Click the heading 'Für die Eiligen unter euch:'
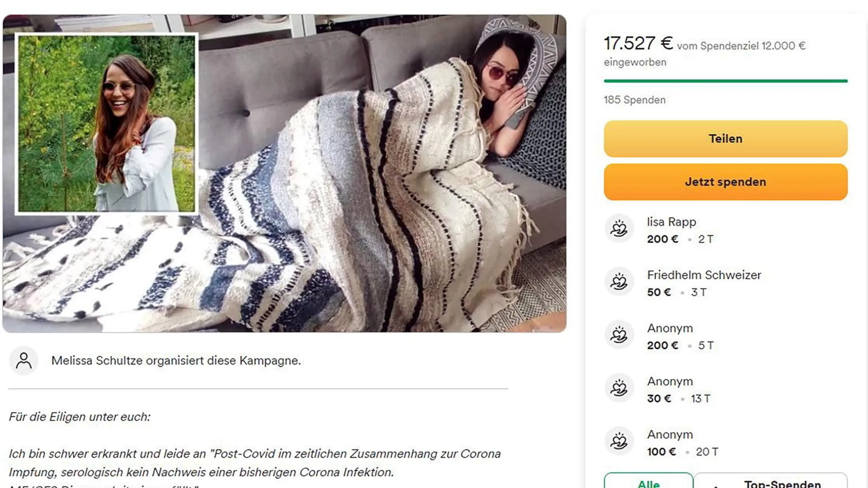Image resolution: width=868 pixels, height=488 pixels. 80,417
